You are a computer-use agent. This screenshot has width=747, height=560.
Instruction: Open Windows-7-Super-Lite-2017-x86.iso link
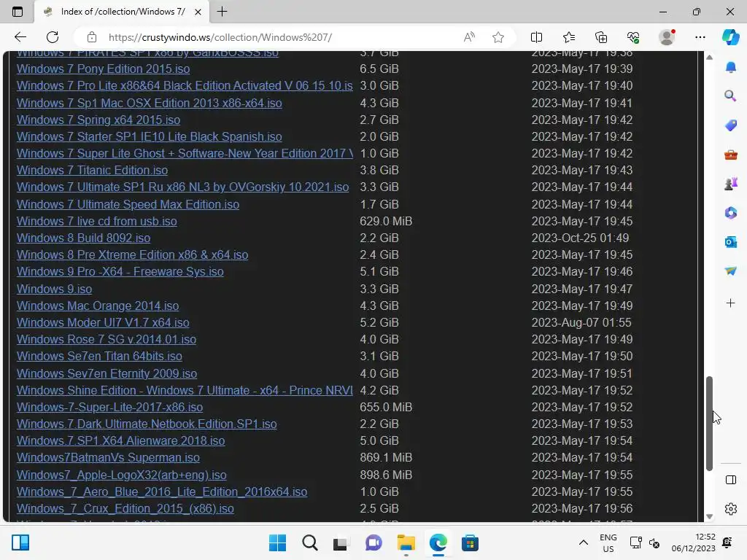pos(109,407)
